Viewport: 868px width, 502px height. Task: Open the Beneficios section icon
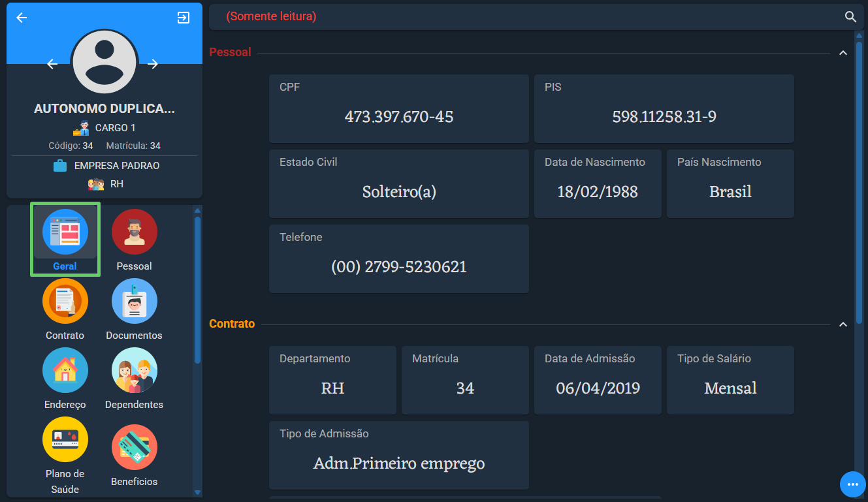click(135, 447)
